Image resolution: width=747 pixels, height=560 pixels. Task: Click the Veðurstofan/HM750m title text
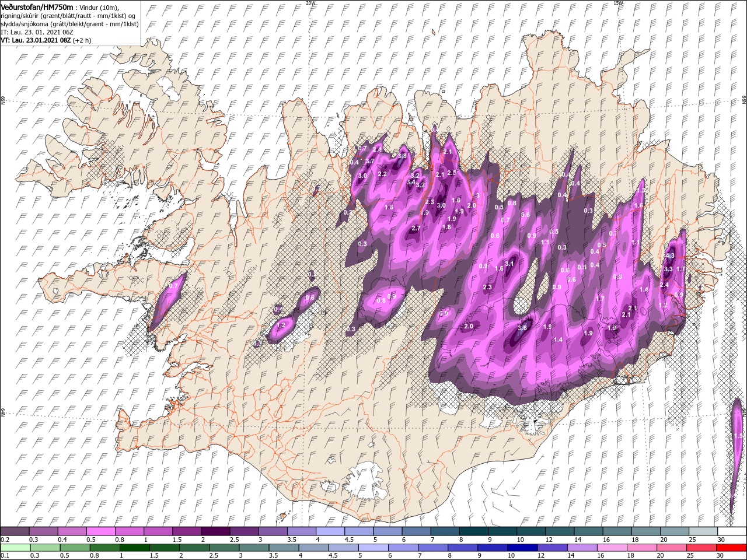pos(37,6)
